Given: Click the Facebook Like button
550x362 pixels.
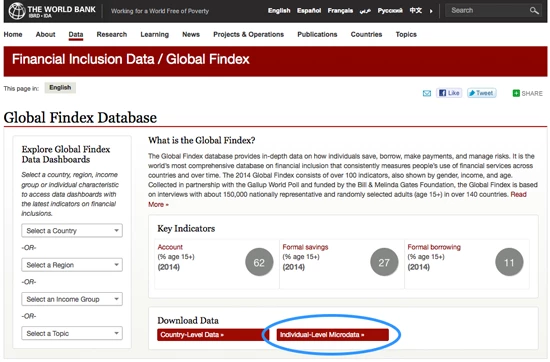Looking at the screenshot, I should click(449, 93).
